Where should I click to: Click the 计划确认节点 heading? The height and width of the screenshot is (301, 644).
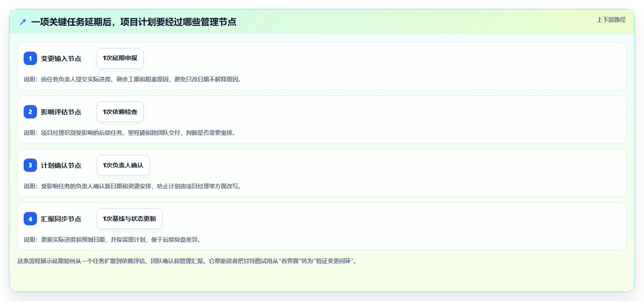pos(61,165)
